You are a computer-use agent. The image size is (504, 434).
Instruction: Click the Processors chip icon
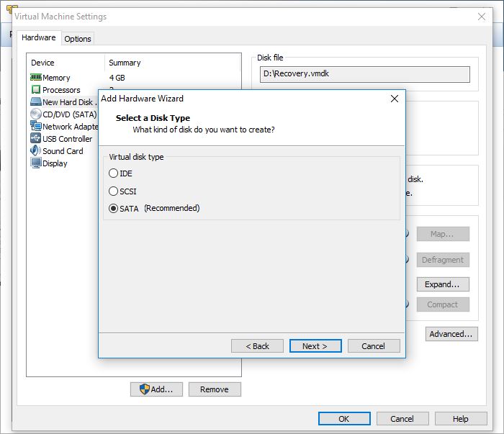point(36,89)
